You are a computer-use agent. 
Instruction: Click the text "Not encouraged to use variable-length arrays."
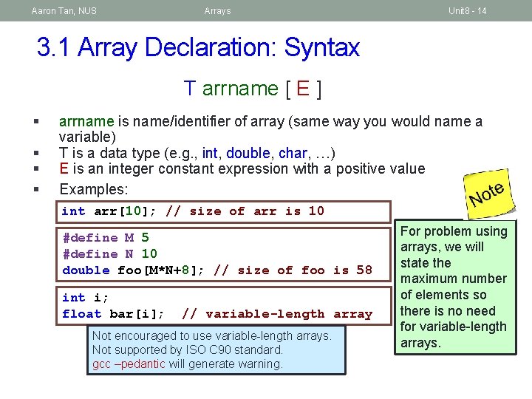tap(212, 336)
